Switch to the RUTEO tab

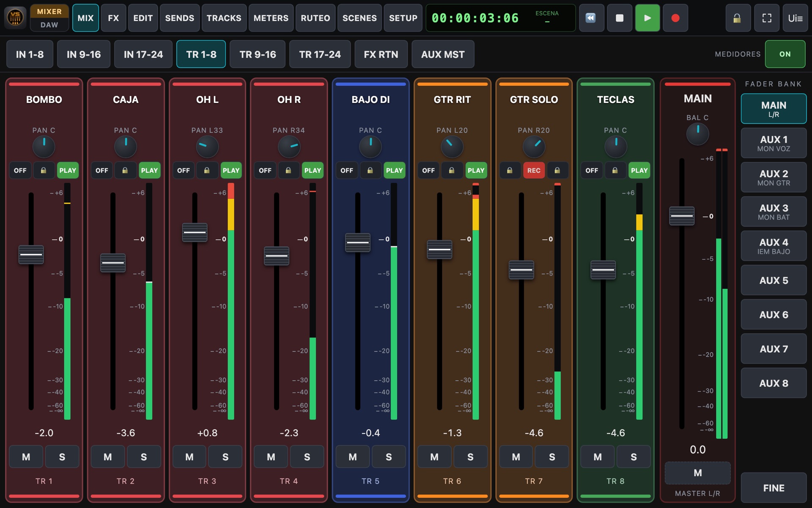315,18
